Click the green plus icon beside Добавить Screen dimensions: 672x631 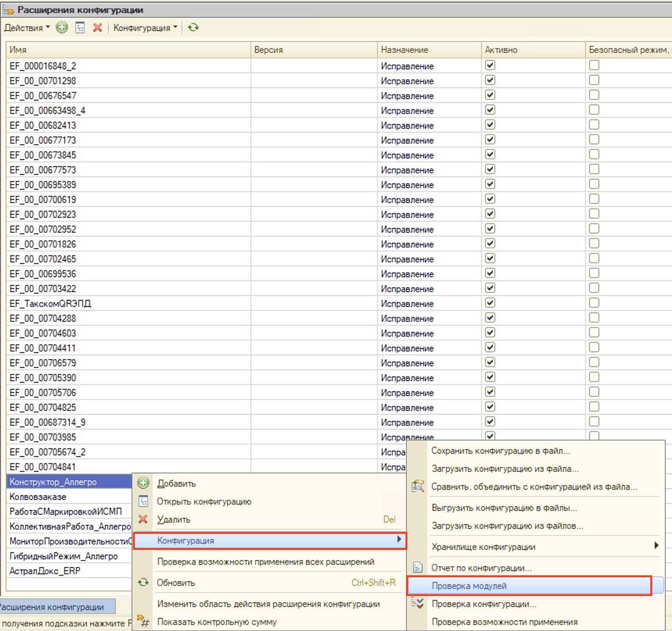pyautogui.click(x=143, y=483)
